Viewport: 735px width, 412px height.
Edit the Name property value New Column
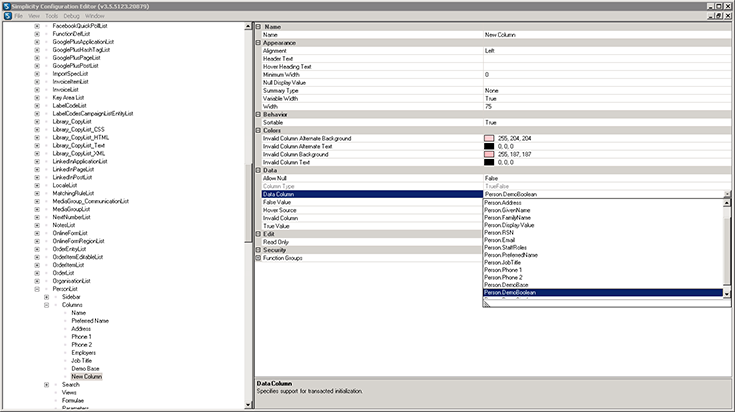tap(607, 35)
